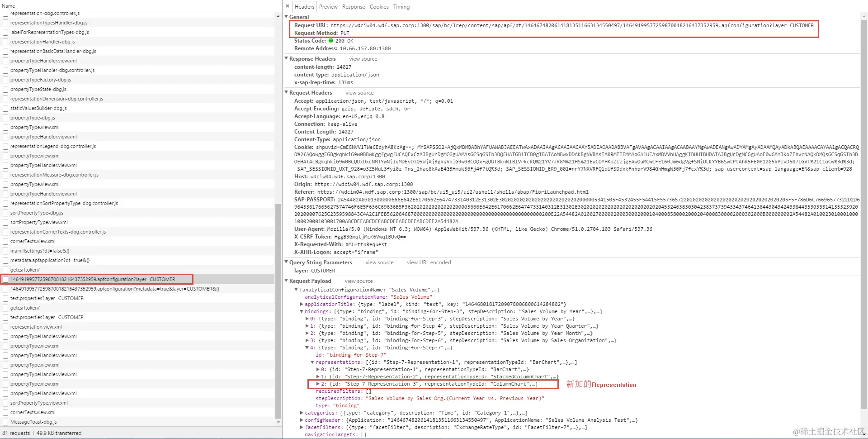The width and height of the screenshot is (868, 439).
Task: Expand binding-for-Step-4 entry
Action: [307, 326]
